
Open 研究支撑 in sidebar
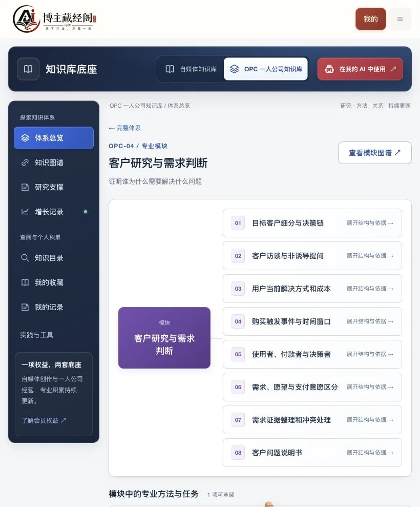[x=54, y=187]
